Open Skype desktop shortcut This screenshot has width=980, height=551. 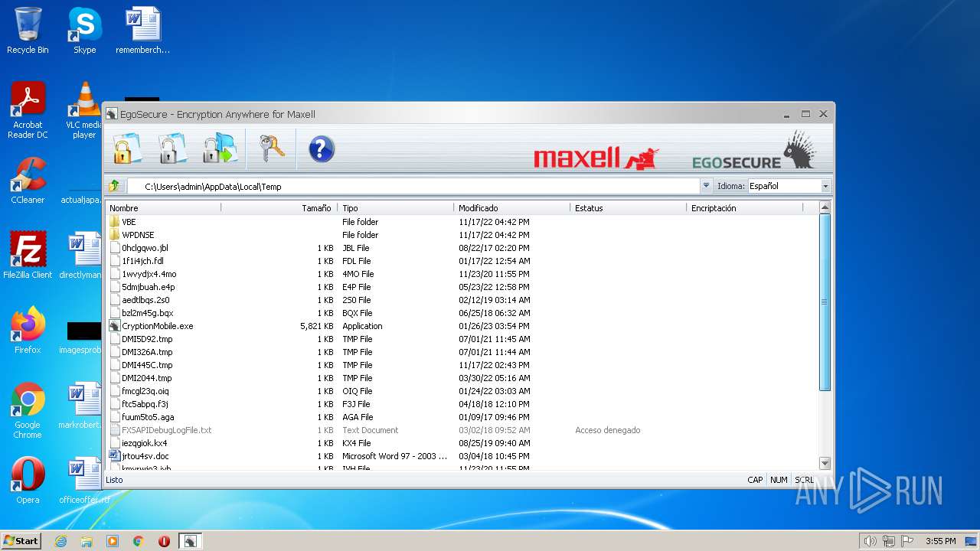(x=84, y=31)
